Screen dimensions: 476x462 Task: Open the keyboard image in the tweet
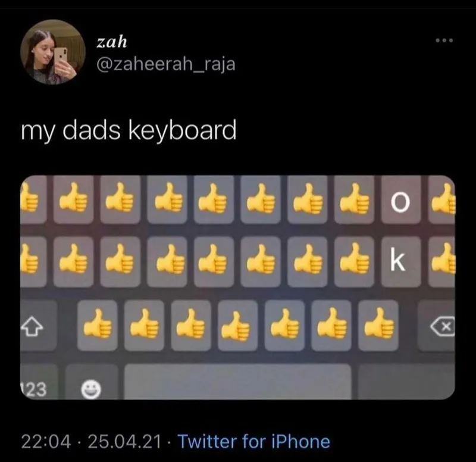point(237,288)
